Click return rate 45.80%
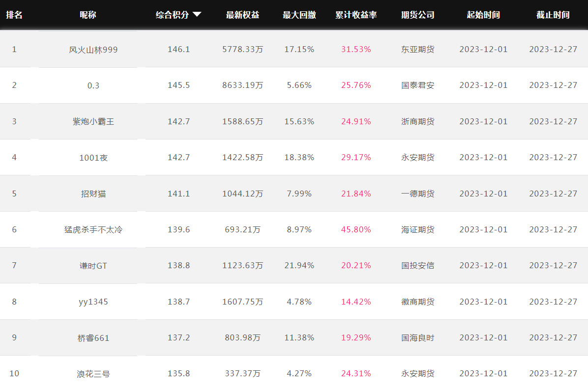This screenshot has width=588, height=390. tap(356, 230)
